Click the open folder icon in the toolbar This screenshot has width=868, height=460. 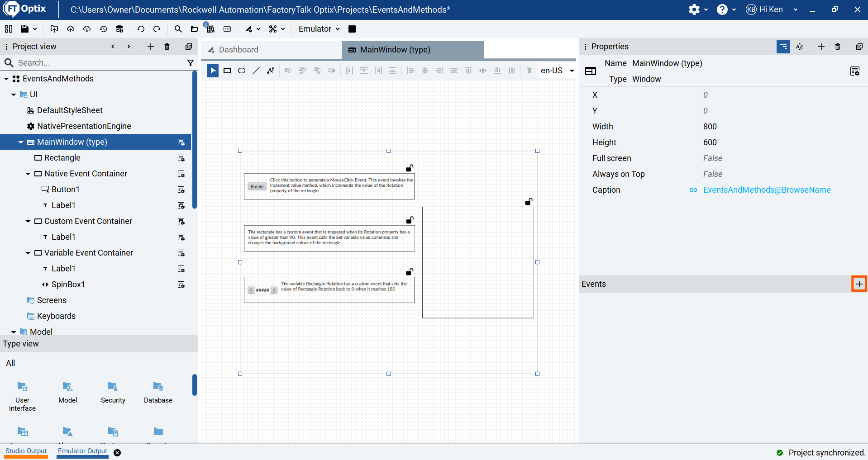[x=194, y=29]
